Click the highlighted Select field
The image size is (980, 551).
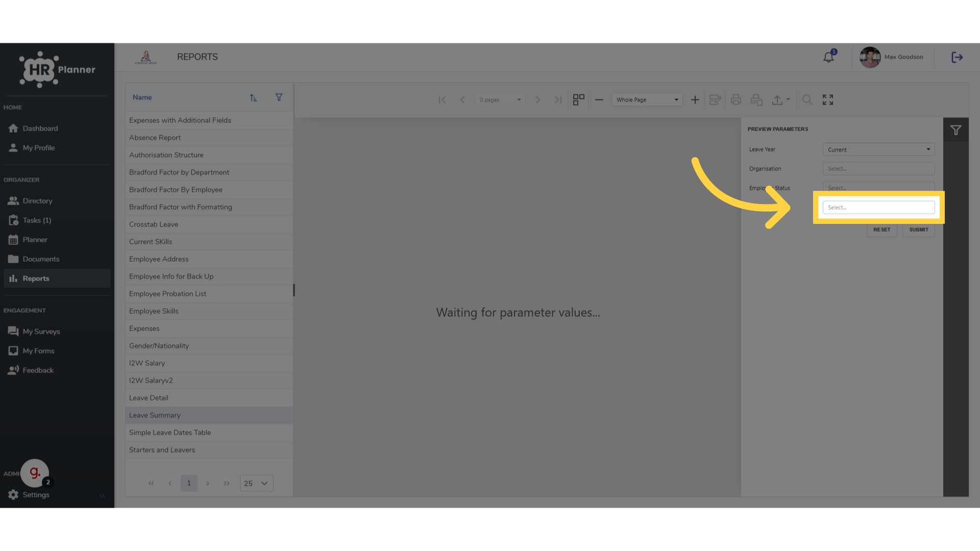878,208
